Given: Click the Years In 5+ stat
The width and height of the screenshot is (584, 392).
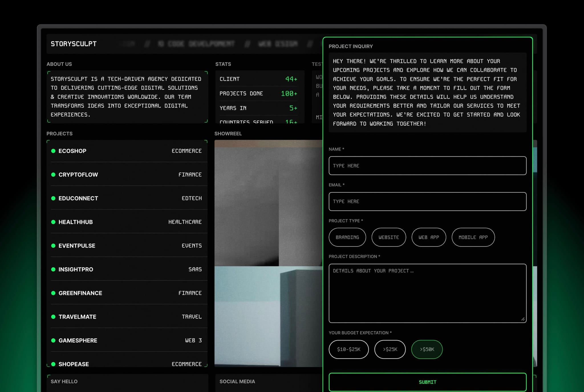Looking at the screenshot, I should coord(259,108).
